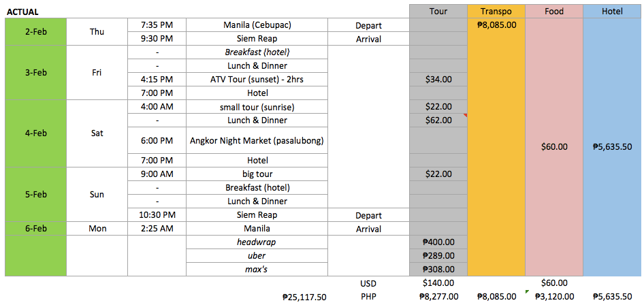Select the headwrap item cell
The image size is (644, 305).
256,242
